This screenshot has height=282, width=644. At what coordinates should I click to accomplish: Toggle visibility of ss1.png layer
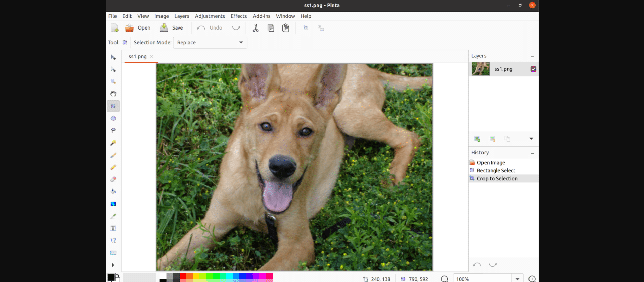click(533, 69)
